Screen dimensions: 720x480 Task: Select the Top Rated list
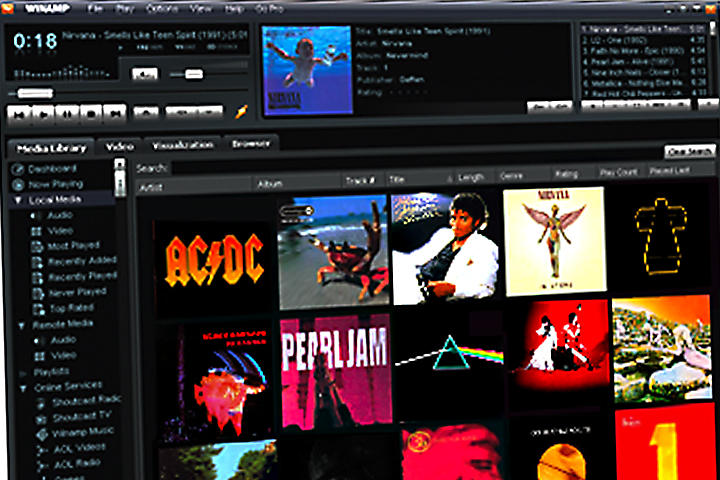(71, 308)
